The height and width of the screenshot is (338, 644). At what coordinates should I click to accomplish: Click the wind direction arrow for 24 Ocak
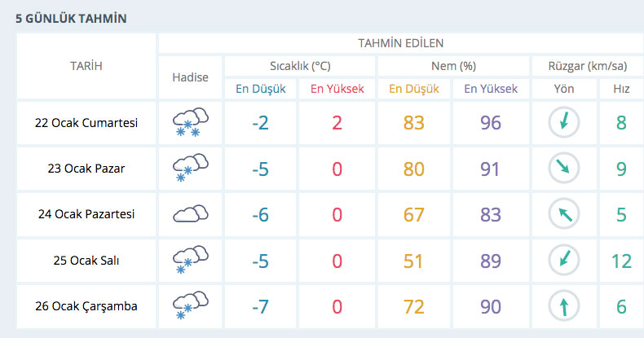(x=564, y=214)
